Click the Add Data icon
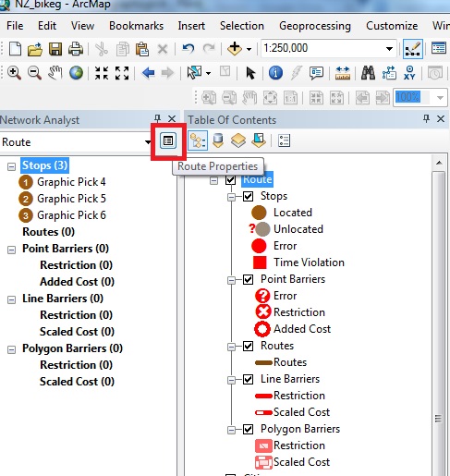The image size is (450, 476). (235, 49)
